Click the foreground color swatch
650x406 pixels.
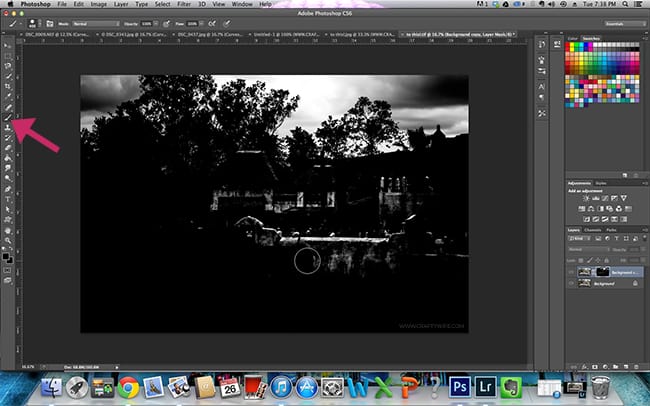point(5,256)
